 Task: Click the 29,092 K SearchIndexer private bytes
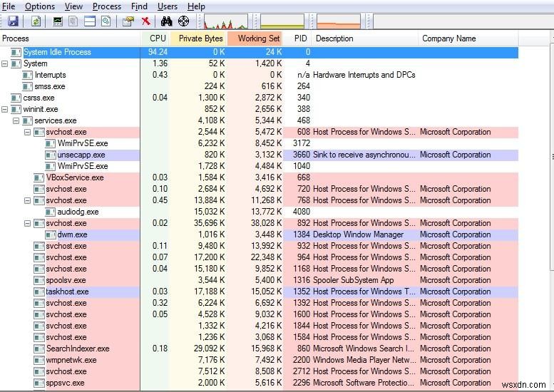[209, 349]
